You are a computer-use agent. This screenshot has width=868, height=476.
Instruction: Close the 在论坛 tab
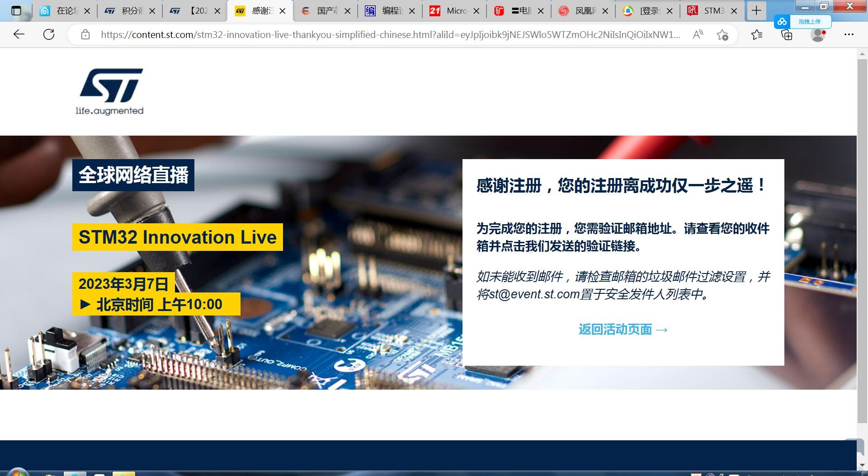tap(87, 11)
